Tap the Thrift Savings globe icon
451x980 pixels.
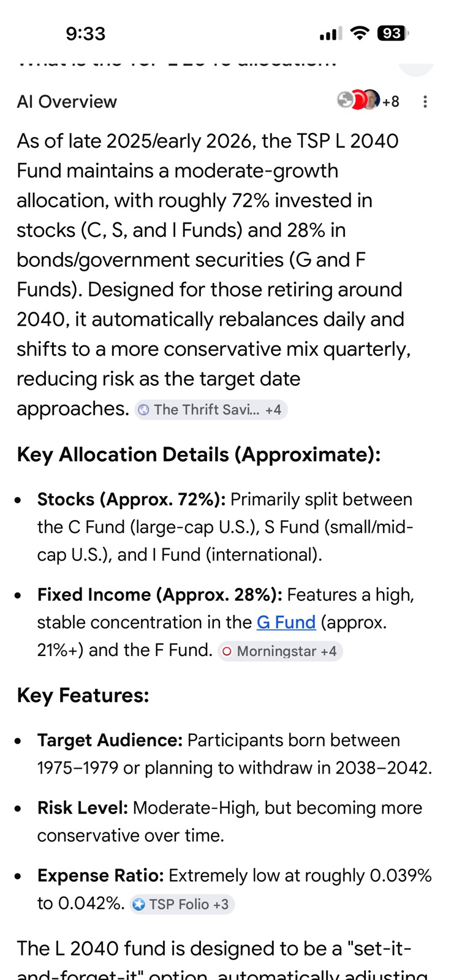click(143, 410)
